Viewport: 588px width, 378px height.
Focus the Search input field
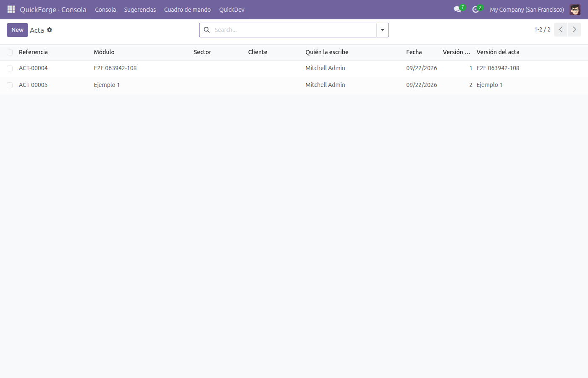294,30
